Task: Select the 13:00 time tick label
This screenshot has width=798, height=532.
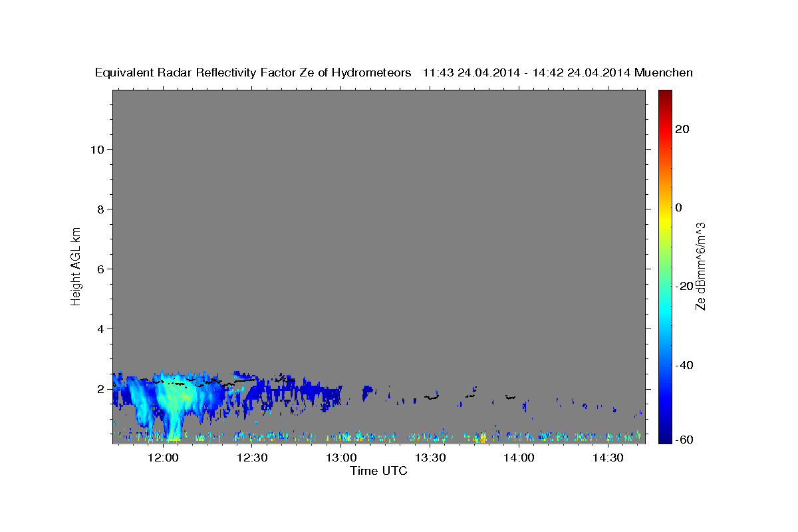Action: [340, 458]
